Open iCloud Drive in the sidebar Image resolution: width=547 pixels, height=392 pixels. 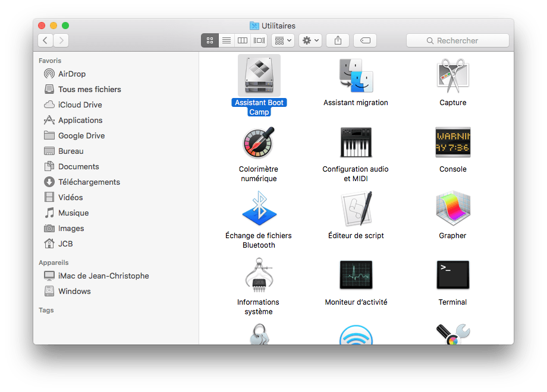tap(73, 105)
